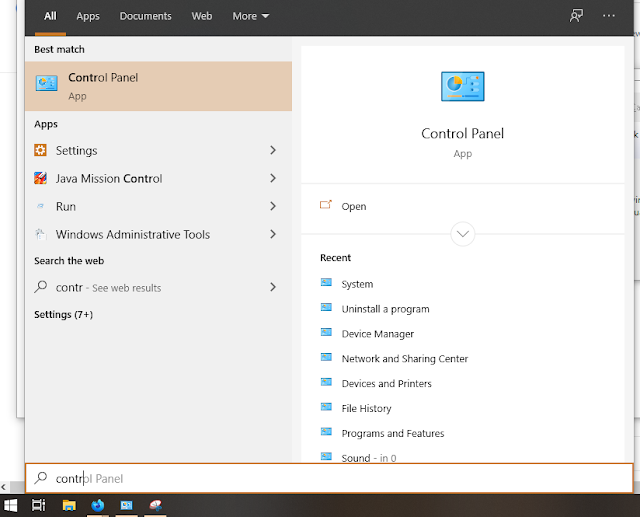Click the background window's left scroll arrow

pos(4,487)
